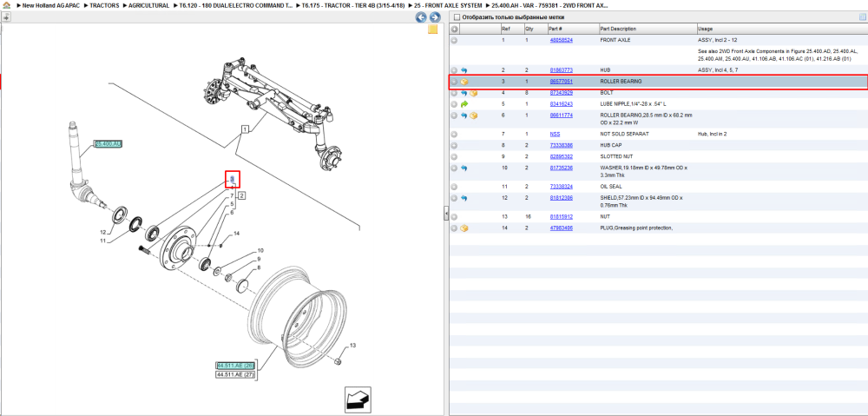
Task: Click plus icon on OIL SEAL row
Action: 454,187
